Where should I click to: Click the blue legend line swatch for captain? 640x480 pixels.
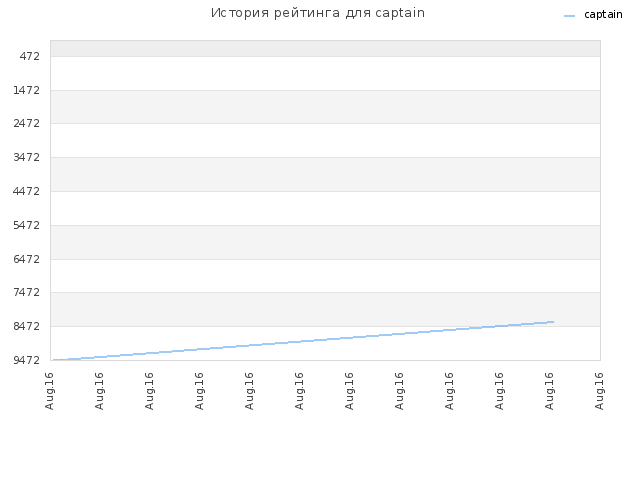[x=569, y=16]
